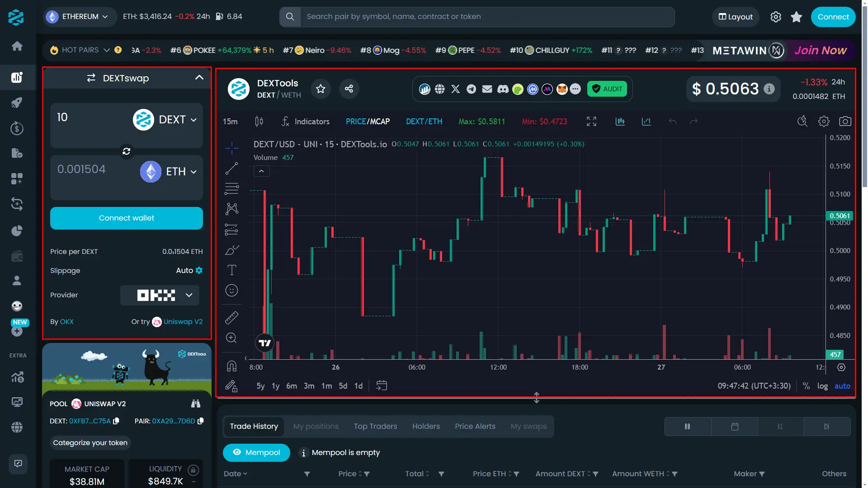Image resolution: width=868 pixels, height=488 pixels.
Task: Switch to Trade History tab
Action: 254,427
